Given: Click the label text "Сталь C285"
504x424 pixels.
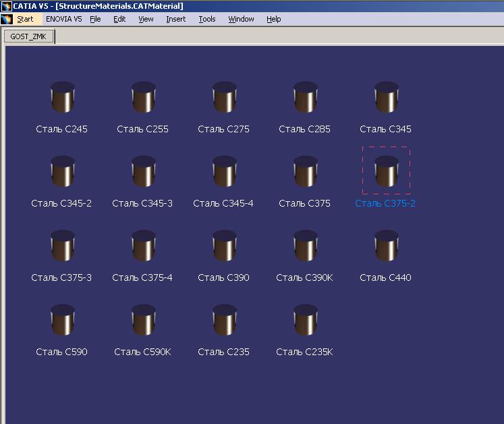Looking at the screenshot, I should [x=305, y=129].
